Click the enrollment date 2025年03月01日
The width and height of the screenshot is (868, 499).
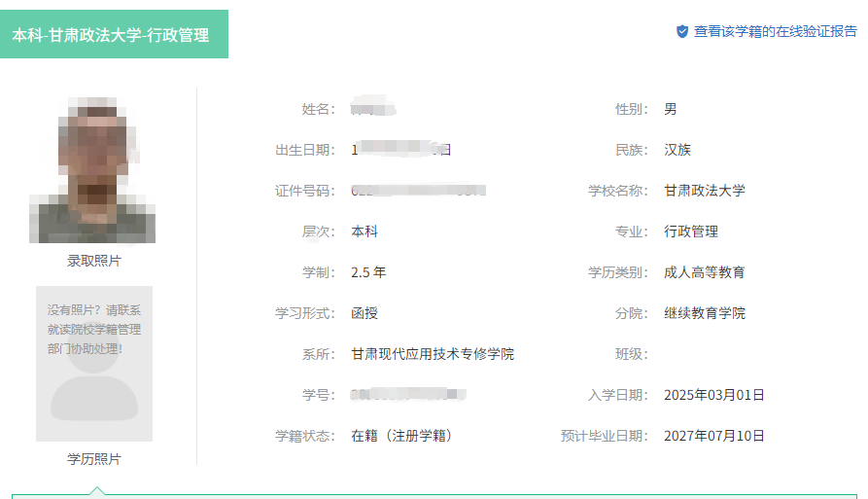[714, 395]
